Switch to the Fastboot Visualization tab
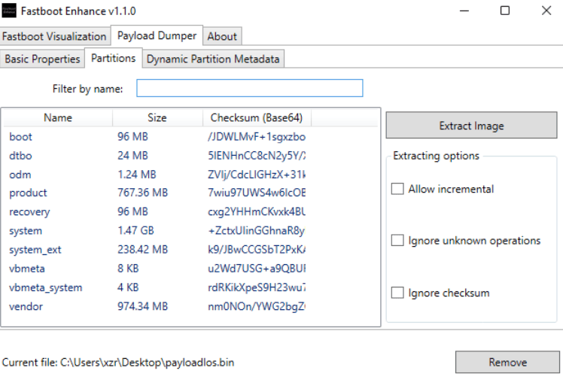 click(55, 36)
